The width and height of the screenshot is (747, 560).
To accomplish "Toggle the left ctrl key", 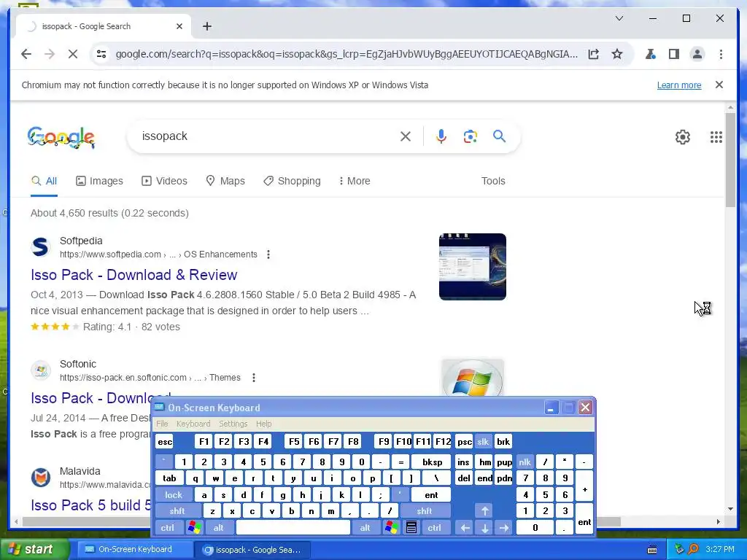I will coord(167,528).
